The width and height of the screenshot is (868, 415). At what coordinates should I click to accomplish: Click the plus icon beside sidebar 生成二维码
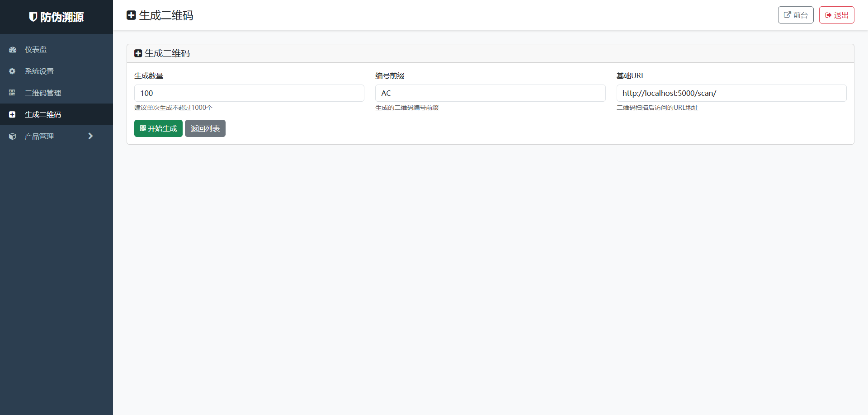coord(12,114)
